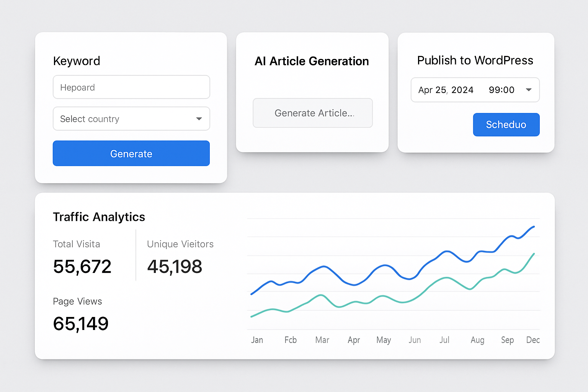
Task: Click the Generate Article... button
Action: pos(313,113)
